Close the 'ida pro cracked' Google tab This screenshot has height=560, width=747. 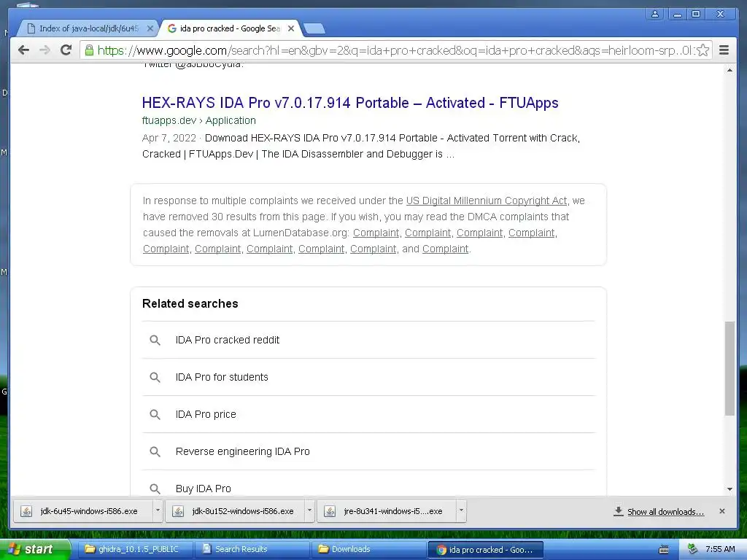tap(291, 28)
